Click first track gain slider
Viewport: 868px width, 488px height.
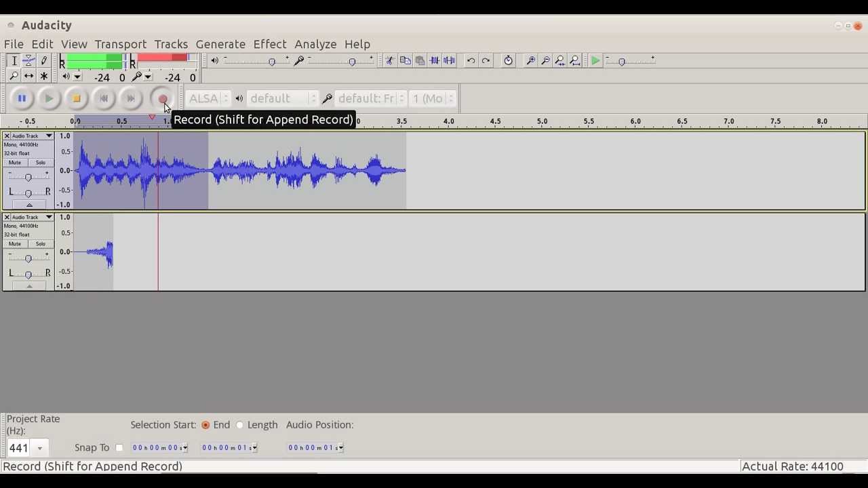28,178
